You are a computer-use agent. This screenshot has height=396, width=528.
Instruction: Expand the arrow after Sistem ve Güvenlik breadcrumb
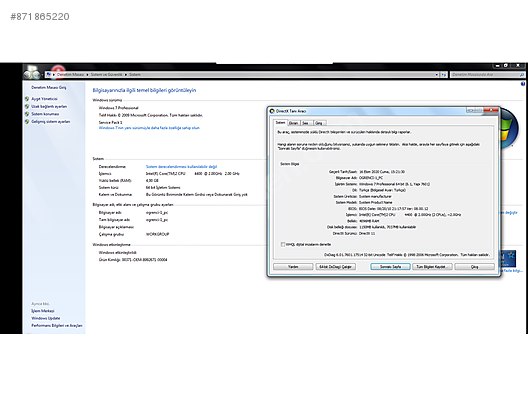pos(126,74)
